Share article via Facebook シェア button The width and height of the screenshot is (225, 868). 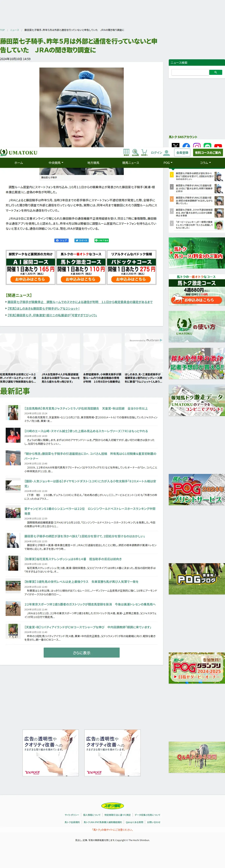(61, 240)
